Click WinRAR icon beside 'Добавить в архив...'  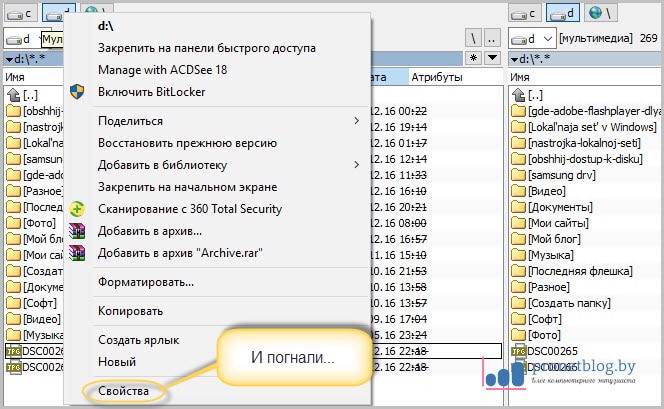pos(77,231)
